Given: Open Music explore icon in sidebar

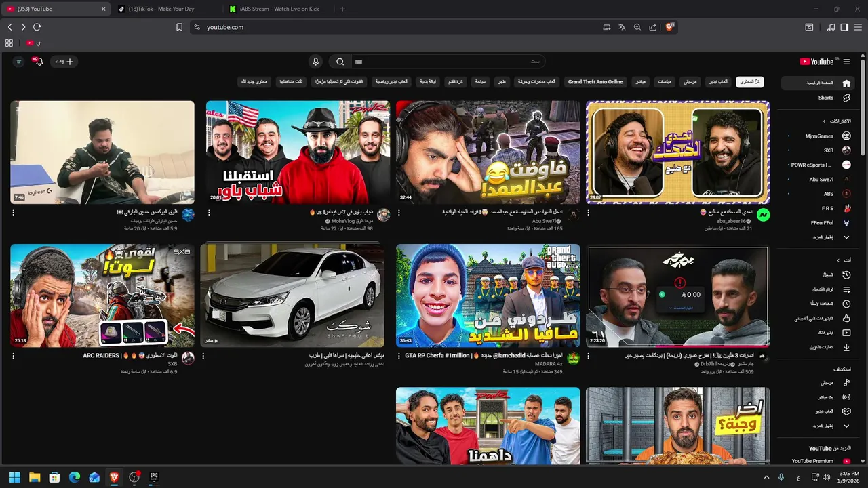Looking at the screenshot, I should point(846,383).
